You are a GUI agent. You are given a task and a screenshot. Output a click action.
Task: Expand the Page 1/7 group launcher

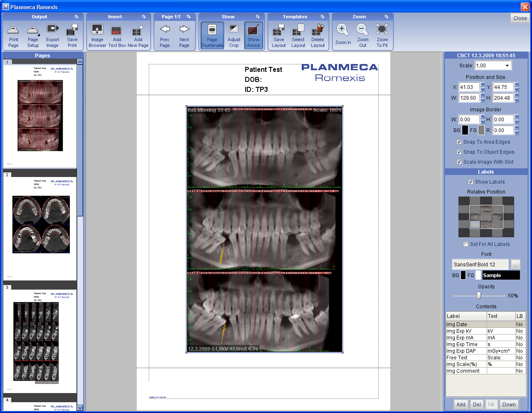tap(189, 17)
